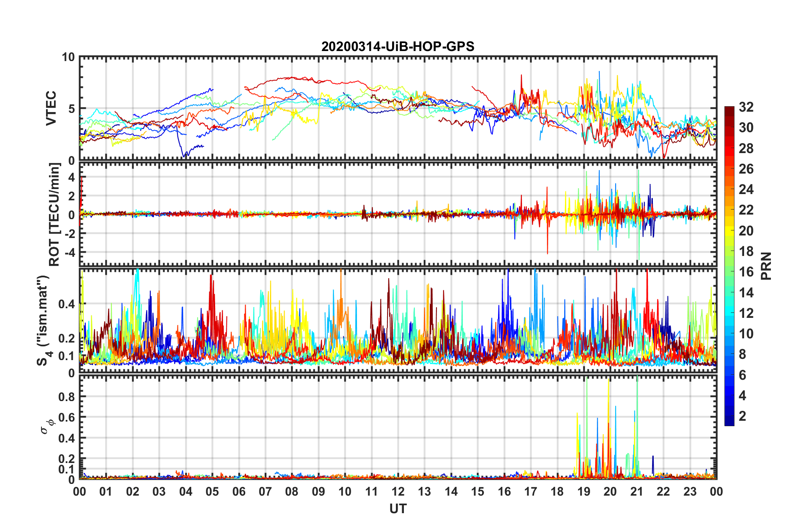
Task: Select the 5 tick on VTEC y-axis
Action: (x=72, y=109)
